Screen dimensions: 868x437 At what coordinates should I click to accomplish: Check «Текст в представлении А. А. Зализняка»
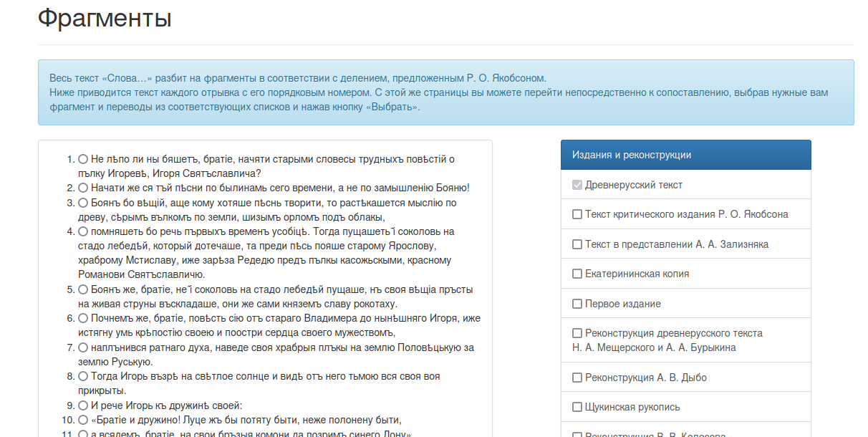click(577, 244)
